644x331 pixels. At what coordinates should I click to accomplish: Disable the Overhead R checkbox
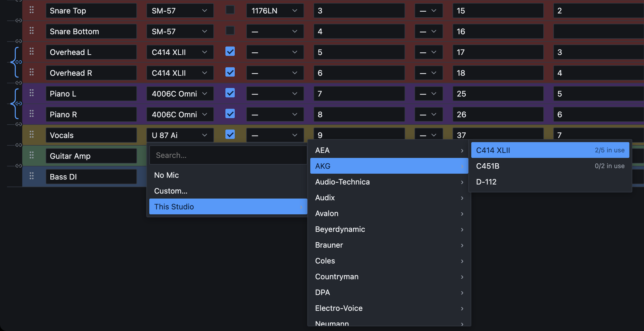tap(230, 72)
